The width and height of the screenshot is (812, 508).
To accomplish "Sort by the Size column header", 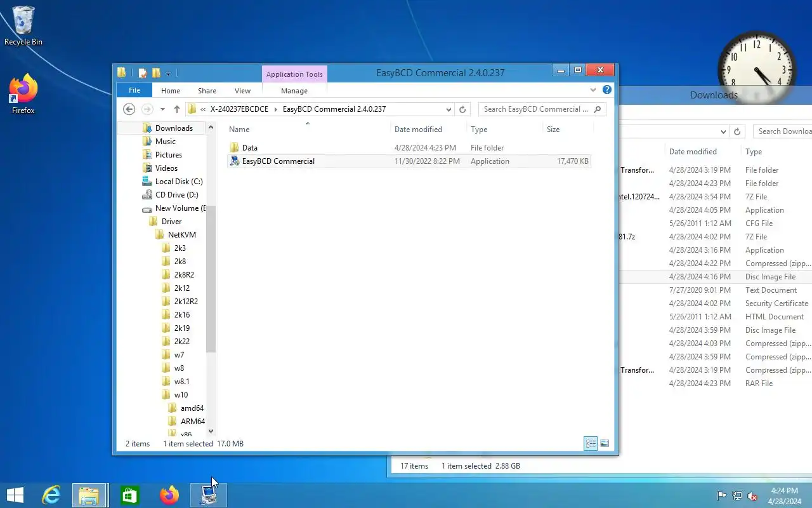I will [553, 130].
